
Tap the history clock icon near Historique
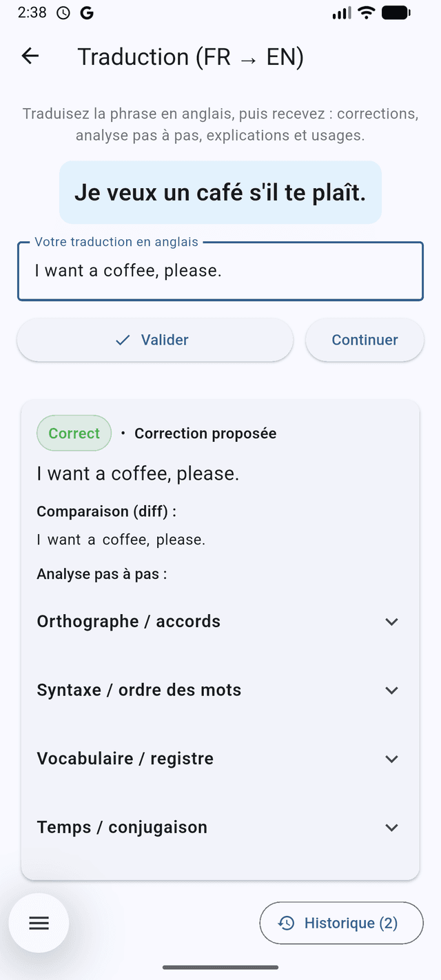coord(286,922)
